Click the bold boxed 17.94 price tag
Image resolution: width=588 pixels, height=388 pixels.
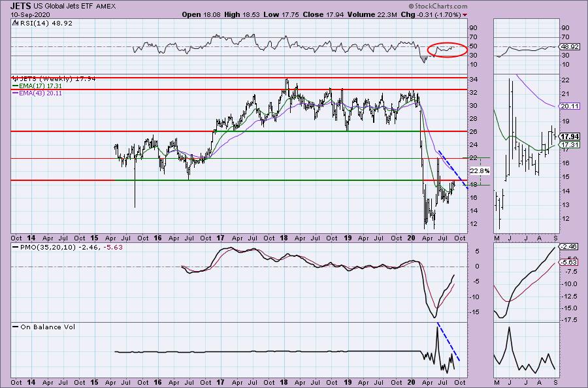click(570, 137)
